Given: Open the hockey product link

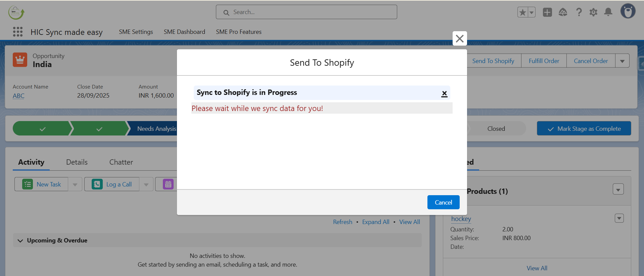Looking at the screenshot, I should pyautogui.click(x=461, y=219).
